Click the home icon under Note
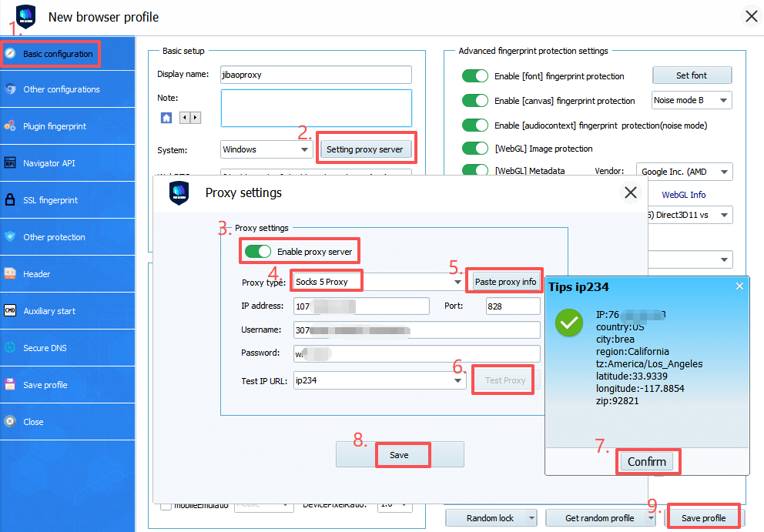Image resolution: width=764 pixels, height=532 pixels. (166, 118)
